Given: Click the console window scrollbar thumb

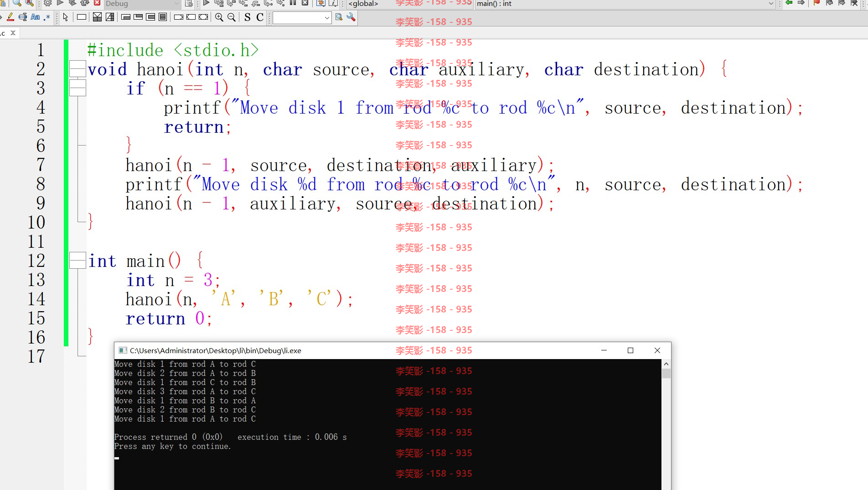Looking at the screenshot, I should coord(666,374).
